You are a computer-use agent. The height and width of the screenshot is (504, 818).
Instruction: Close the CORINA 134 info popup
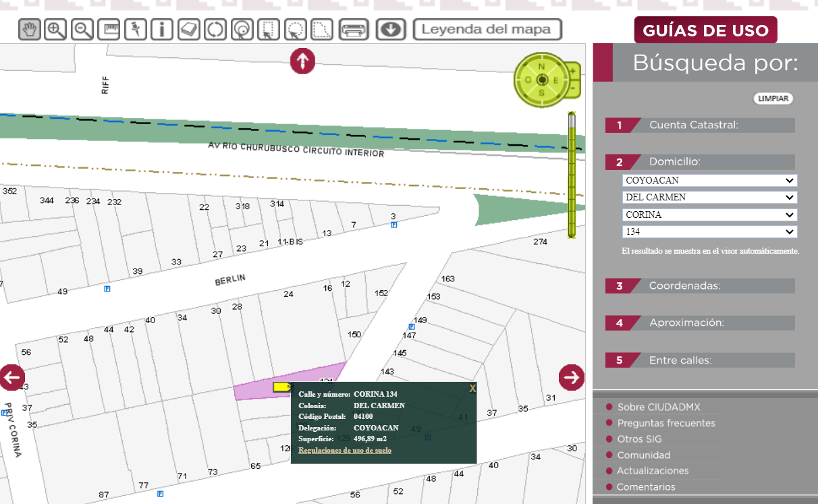[472, 389]
